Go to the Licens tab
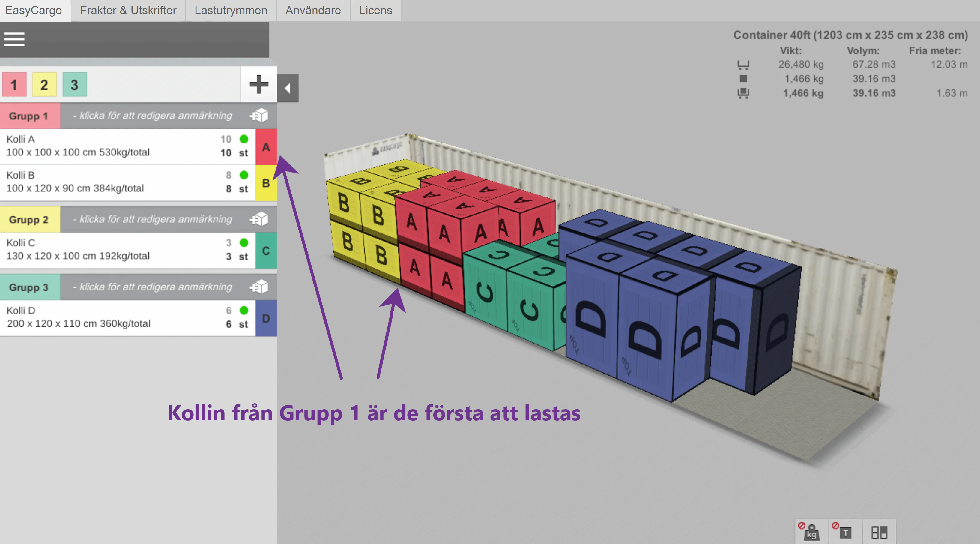This screenshot has width=980, height=544. click(375, 10)
